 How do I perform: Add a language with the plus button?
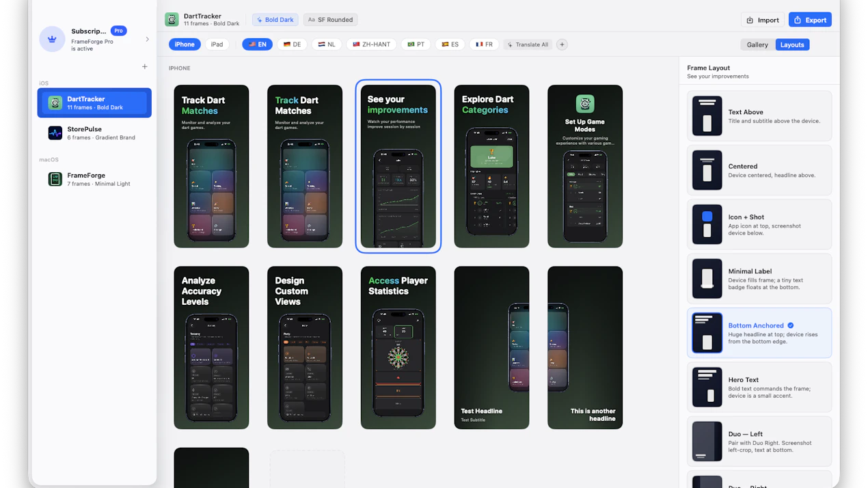pyautogui.click(x=562, y=44)
